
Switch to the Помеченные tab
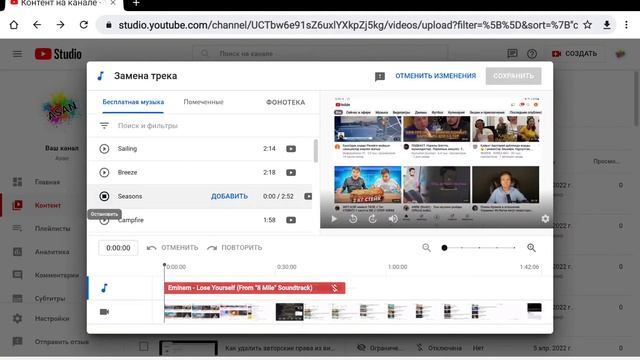[x=203, y=102]
